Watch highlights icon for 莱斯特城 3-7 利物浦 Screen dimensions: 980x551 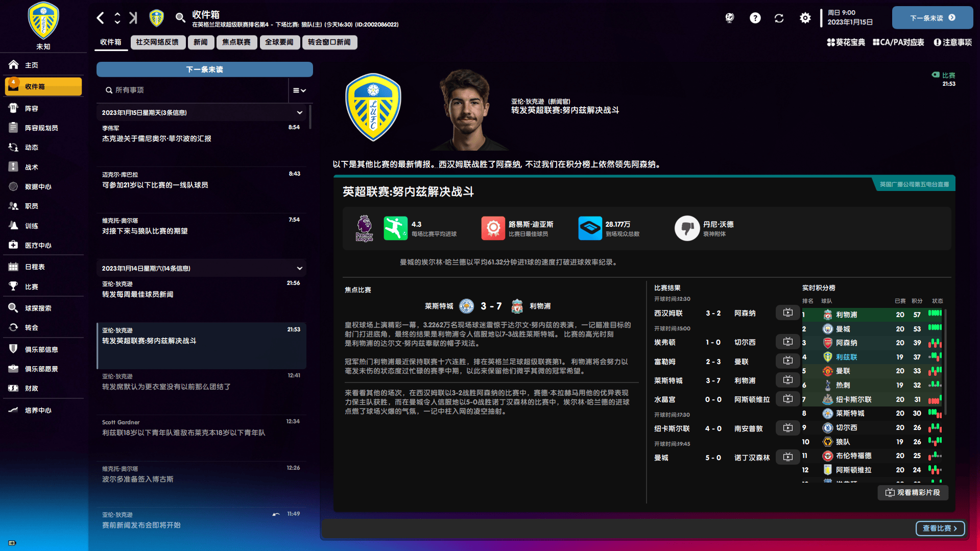tap(788, 380)
